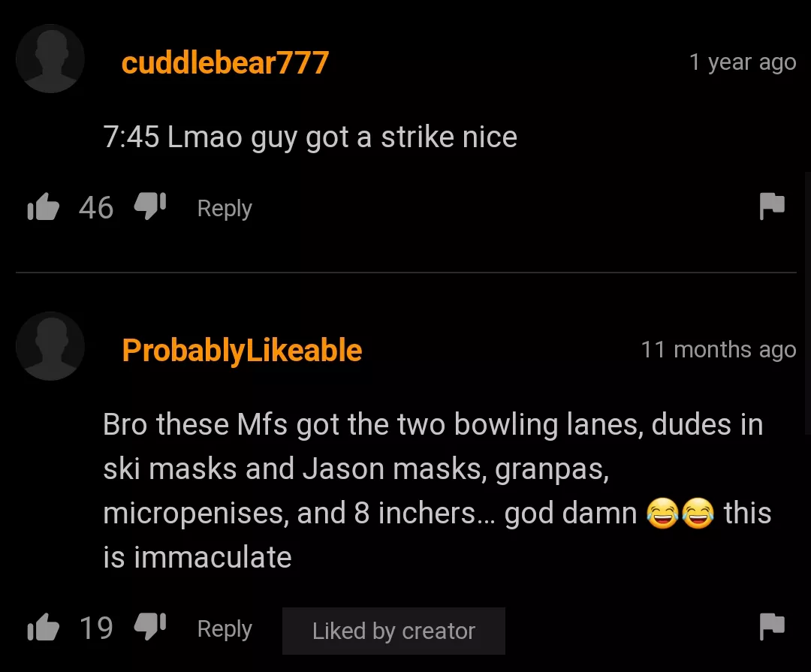Viewport: 811px width, 672px height.
Task: Click the 11 months ago timestamp
Action: 719,350
